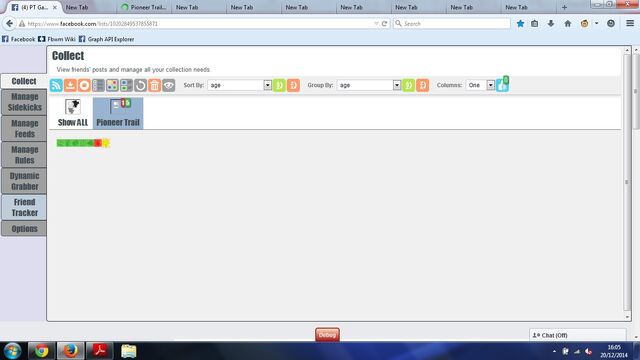Click the Collect panel vertical scrollbar
The image size is (640, 360).
point(627,182)
